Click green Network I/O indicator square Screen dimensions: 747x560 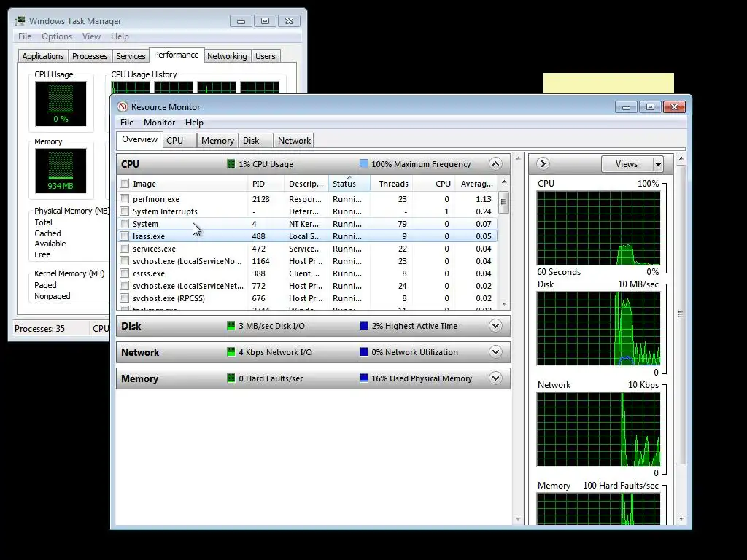(x=231, y=352)
